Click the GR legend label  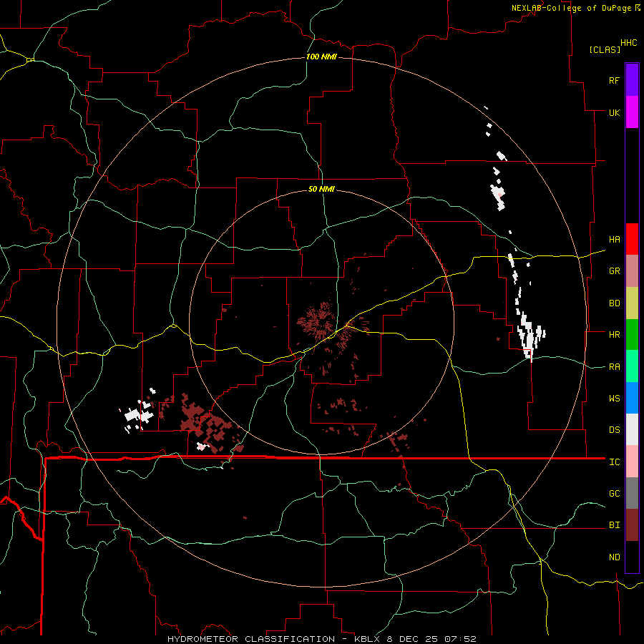(x=614, y=271)
